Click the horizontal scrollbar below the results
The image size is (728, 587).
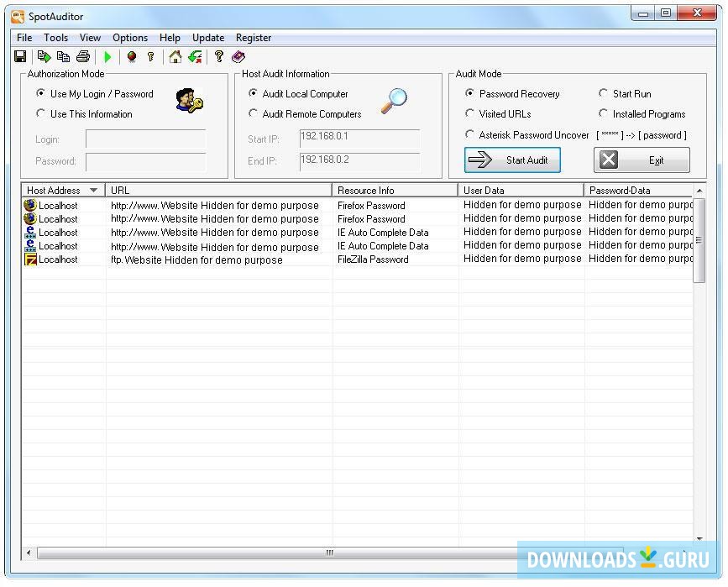(x=329, y=553)
